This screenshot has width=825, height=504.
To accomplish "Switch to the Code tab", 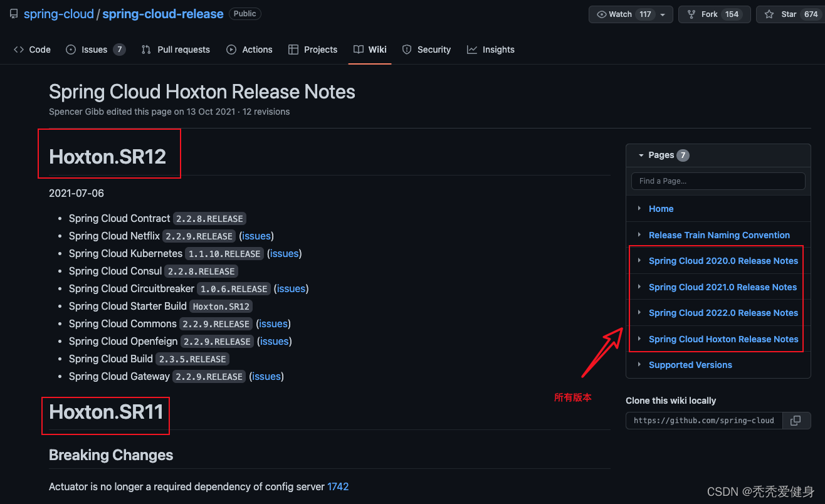I will pos(33,50).
